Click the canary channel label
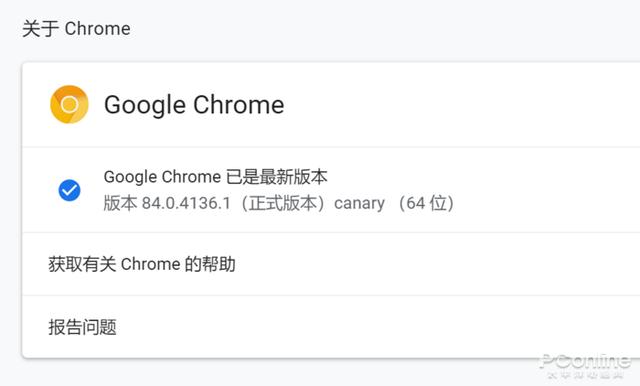The image size is (640, 386). coord(360,204)
